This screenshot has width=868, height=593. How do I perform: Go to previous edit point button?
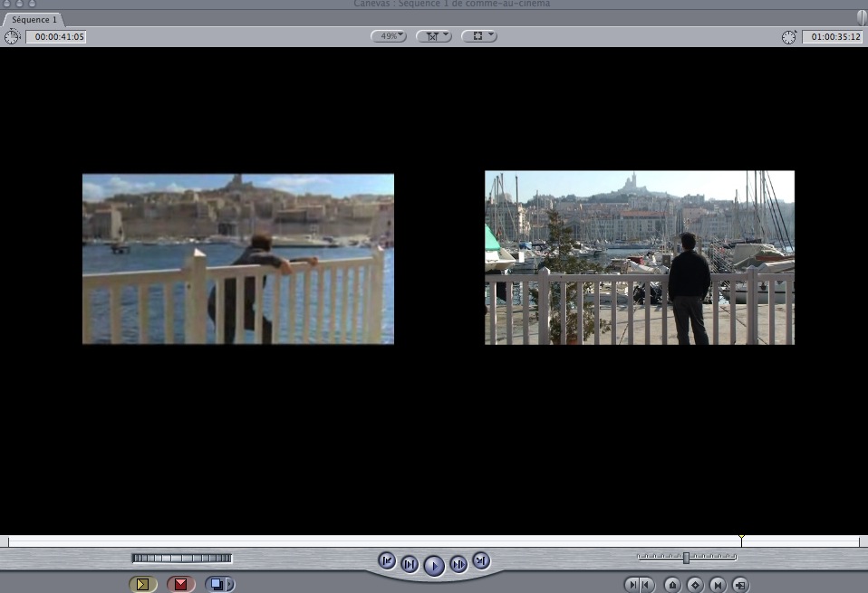tap(387, 561)
